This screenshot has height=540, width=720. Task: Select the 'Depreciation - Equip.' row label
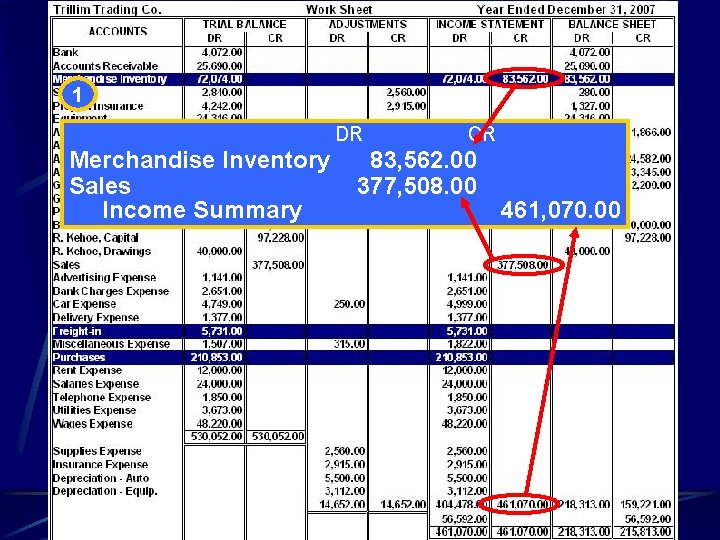(x=105, y=491)
